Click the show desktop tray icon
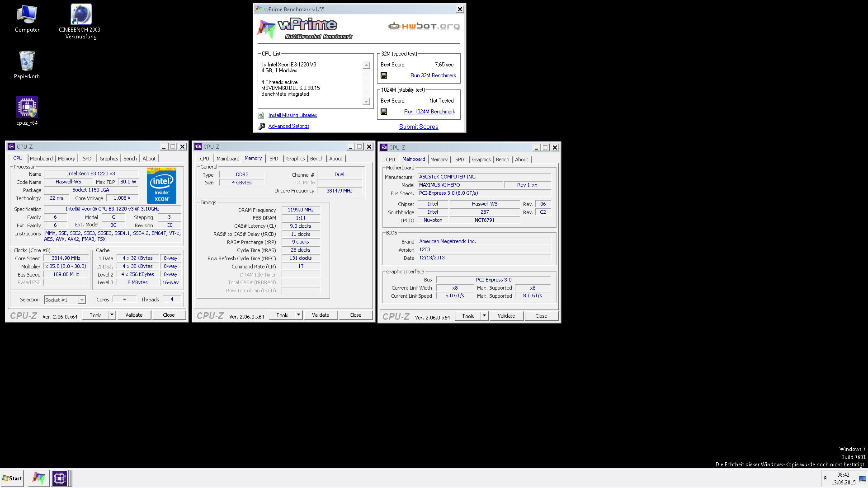Screen dimensions: 868x488 click(863, 479)
